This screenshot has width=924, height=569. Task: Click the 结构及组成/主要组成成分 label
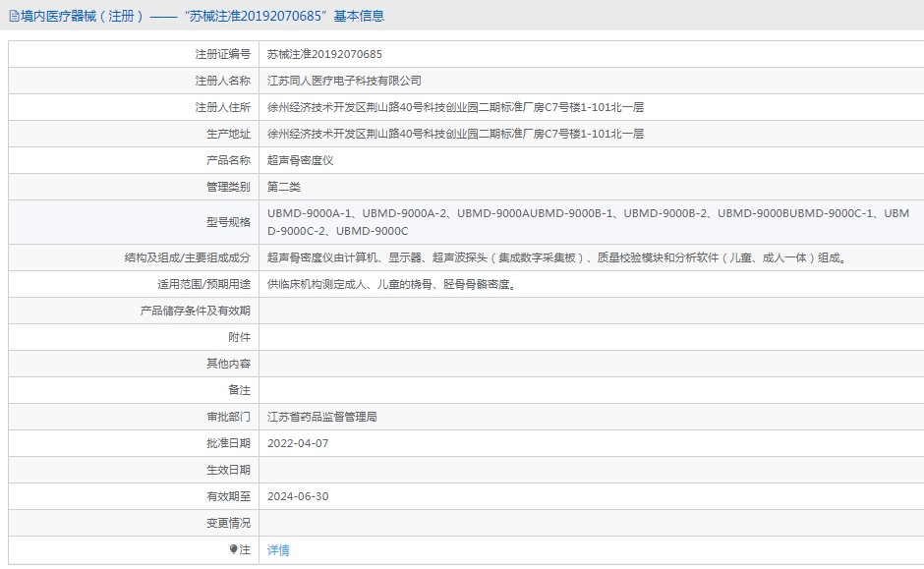coord(188,257)
